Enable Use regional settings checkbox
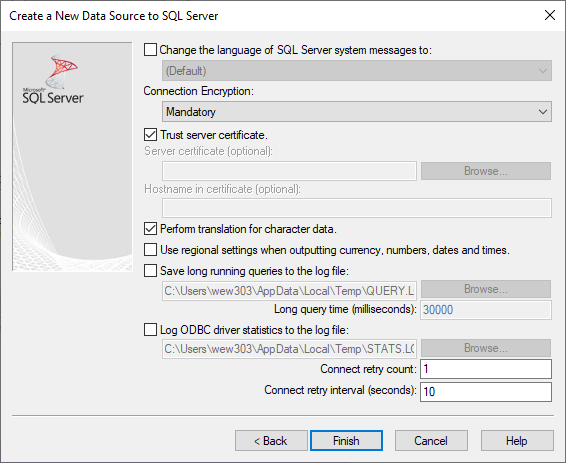 [150, 250]
